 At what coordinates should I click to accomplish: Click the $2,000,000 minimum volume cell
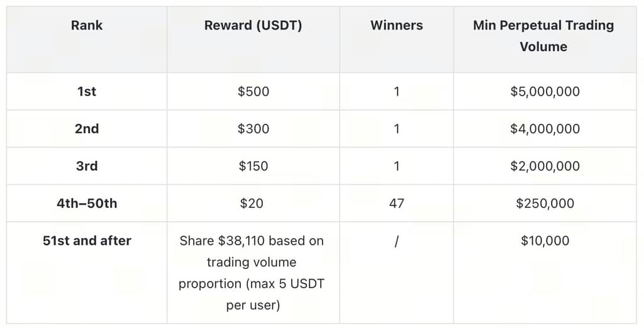coord(545,167)
